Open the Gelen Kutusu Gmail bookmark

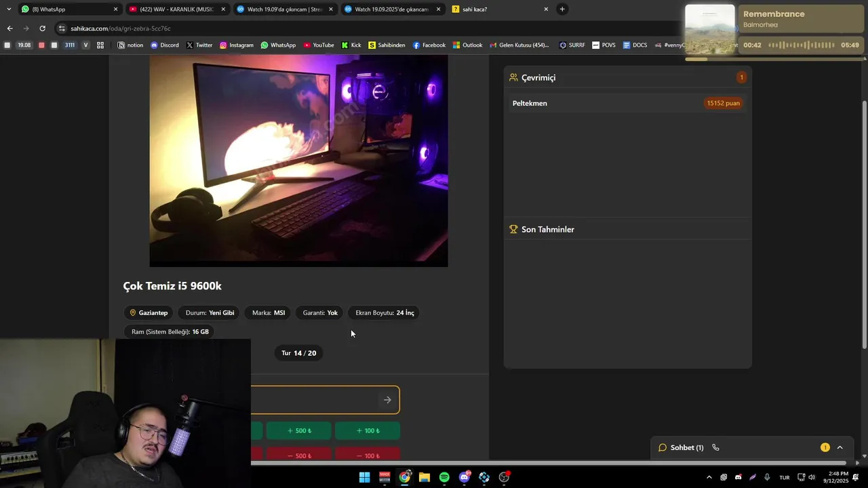tap(519, 45)
